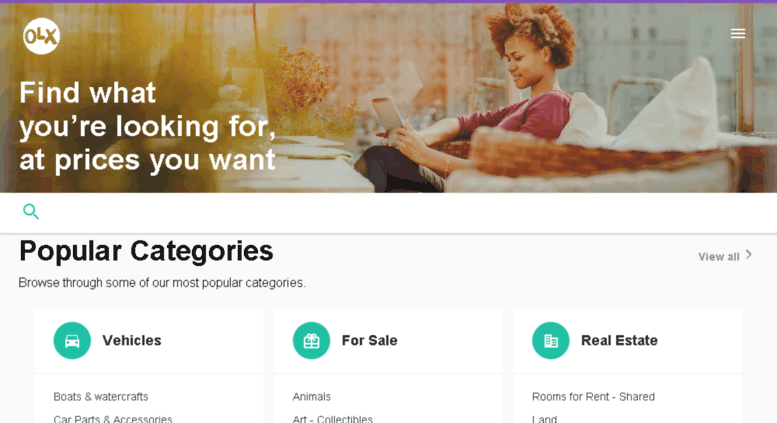
Task: Browse Land listings
Action: (x=544, y=419)
